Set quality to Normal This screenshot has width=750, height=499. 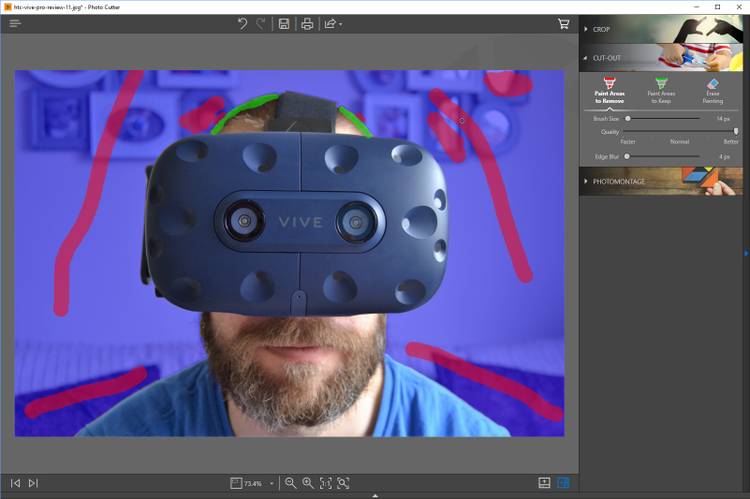coord(680,142)
